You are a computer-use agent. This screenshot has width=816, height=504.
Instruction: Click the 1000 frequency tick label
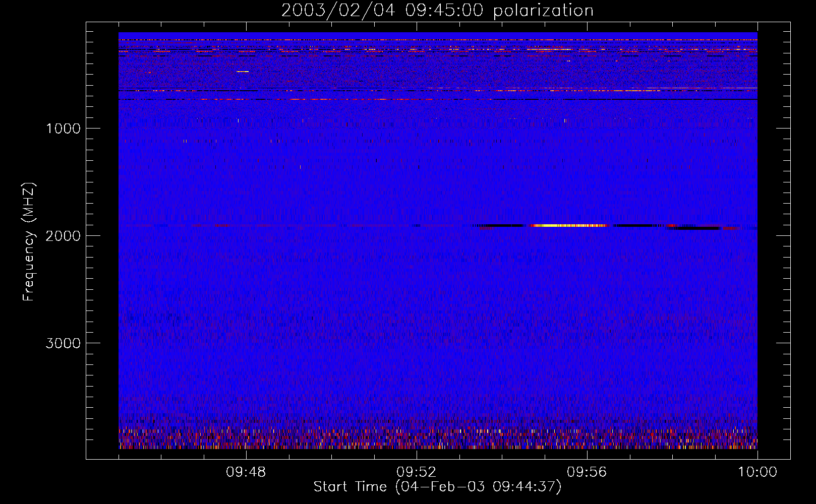63,129
